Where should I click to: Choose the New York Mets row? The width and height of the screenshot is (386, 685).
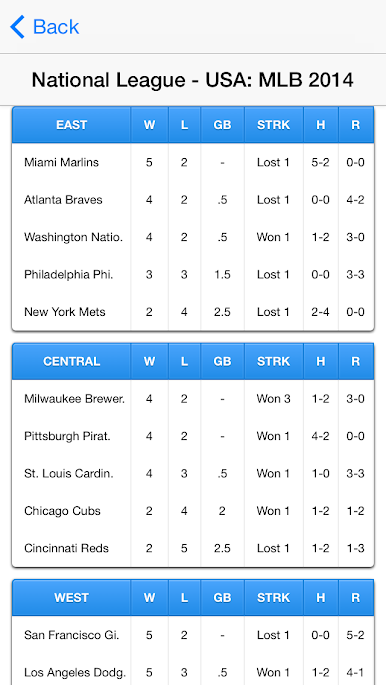[193, 312]
